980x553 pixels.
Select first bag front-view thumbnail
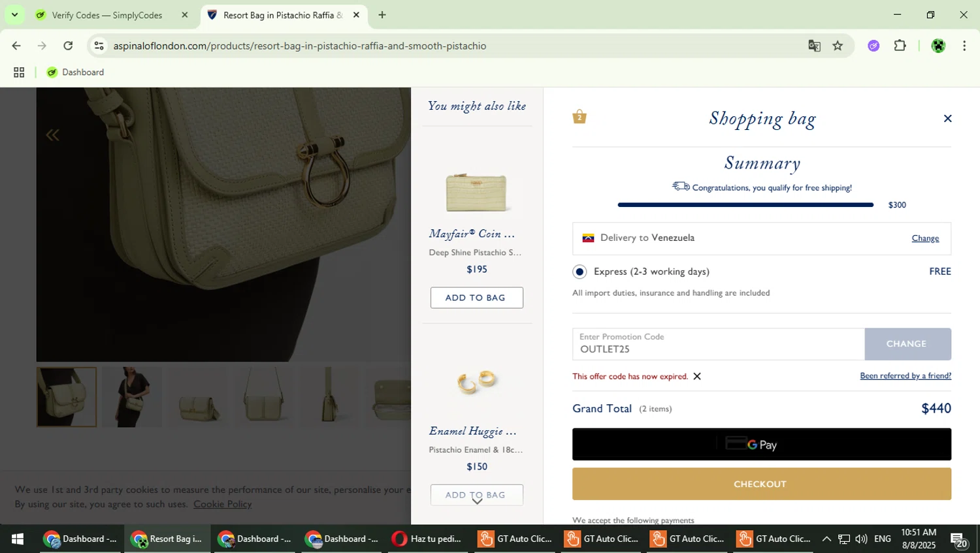coord(67,397)
